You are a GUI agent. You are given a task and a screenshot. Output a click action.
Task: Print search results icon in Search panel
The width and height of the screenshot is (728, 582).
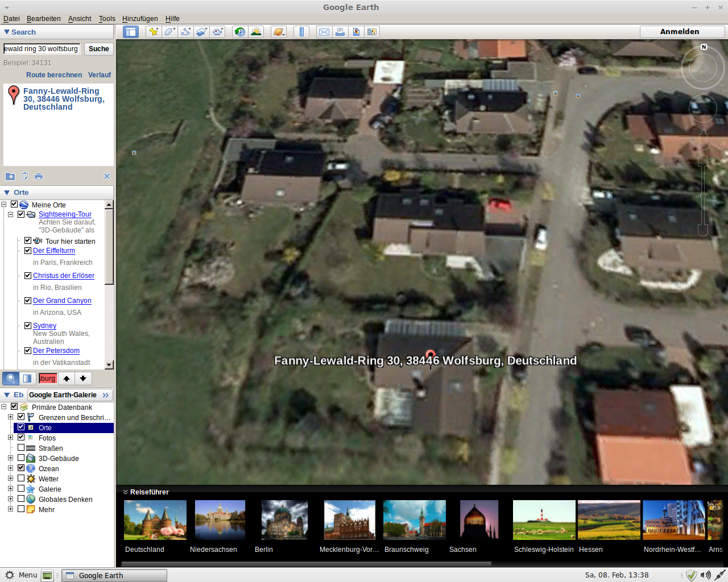(39, 177)
